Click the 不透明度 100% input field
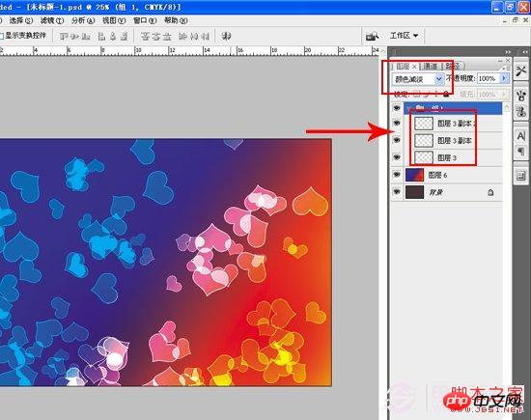 click(x=489, y=78)
